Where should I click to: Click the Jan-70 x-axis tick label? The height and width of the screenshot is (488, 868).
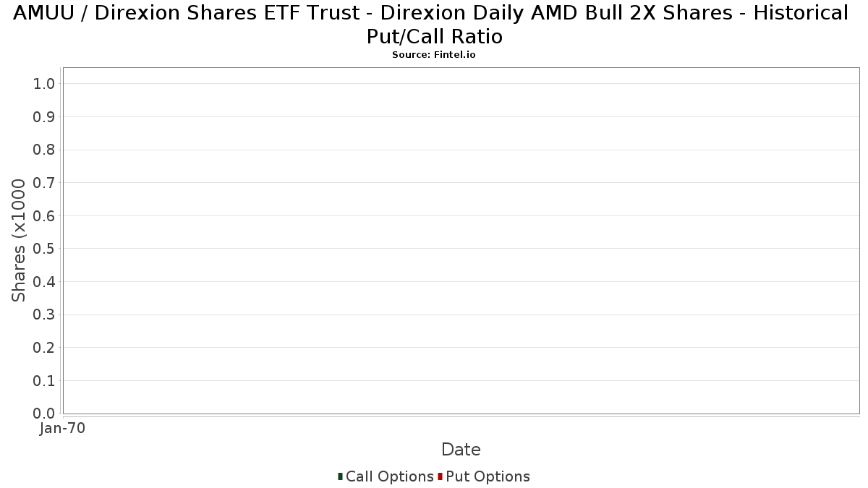click(x=63, y=428)
